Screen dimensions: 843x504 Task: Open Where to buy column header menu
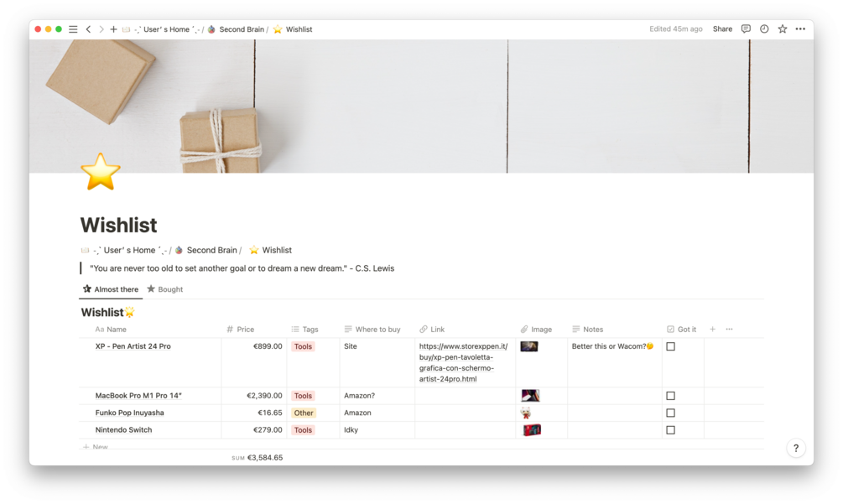[x=372, y=330]
